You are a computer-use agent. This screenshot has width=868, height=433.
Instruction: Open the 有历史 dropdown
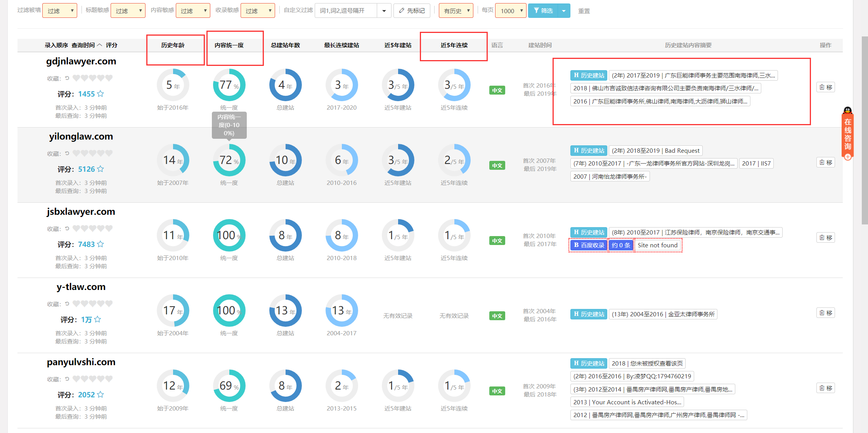[456, 11]
